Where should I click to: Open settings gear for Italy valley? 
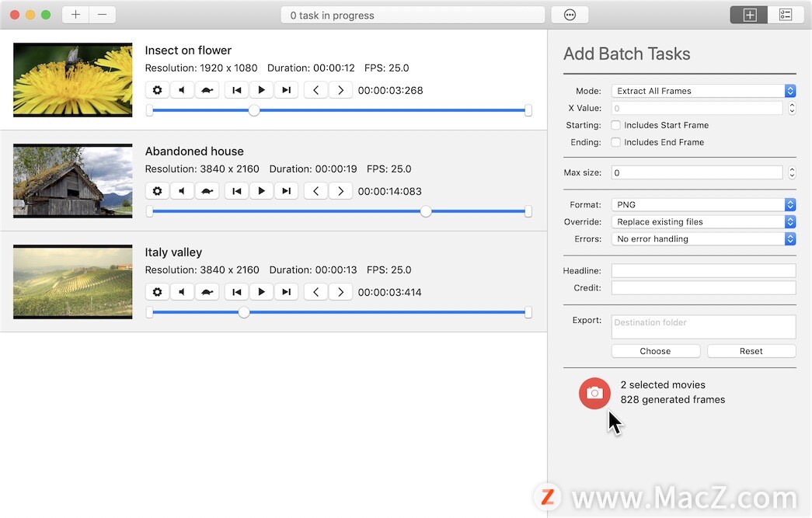click(157, 292)
